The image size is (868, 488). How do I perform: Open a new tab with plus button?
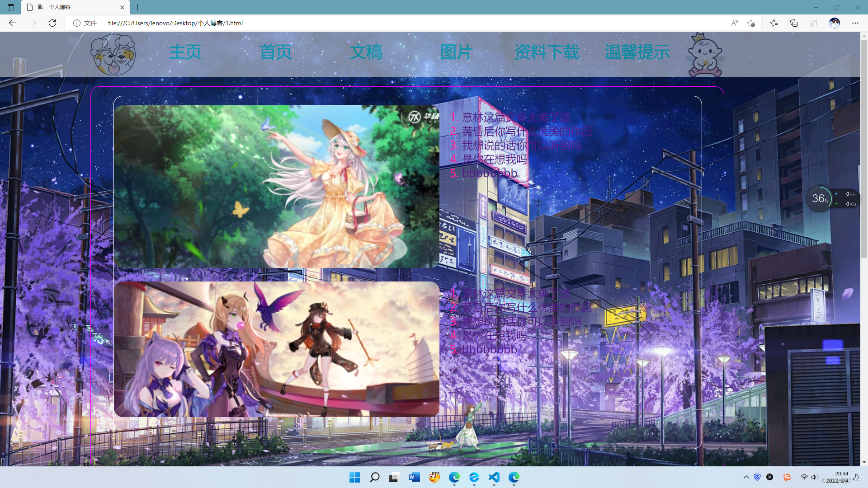[x=138, y=7]
